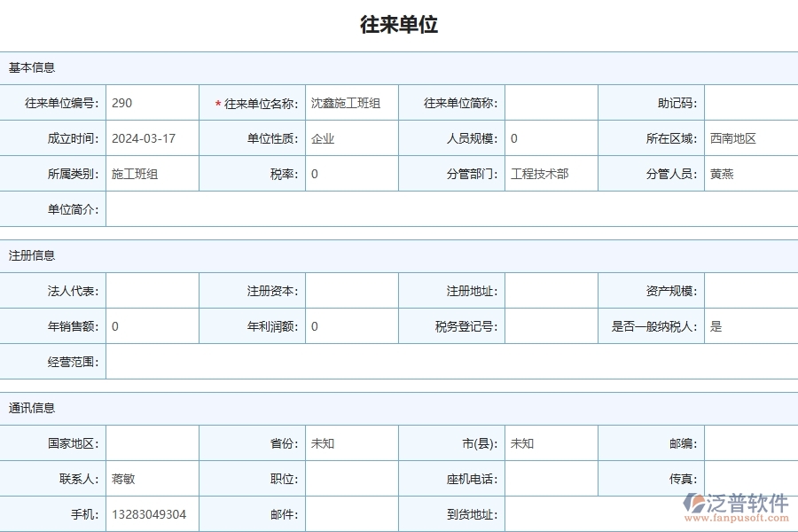Click the 联系人 field showing 蒋敏
This screenshot has height=532, width=798.
[x=151, y=478]
